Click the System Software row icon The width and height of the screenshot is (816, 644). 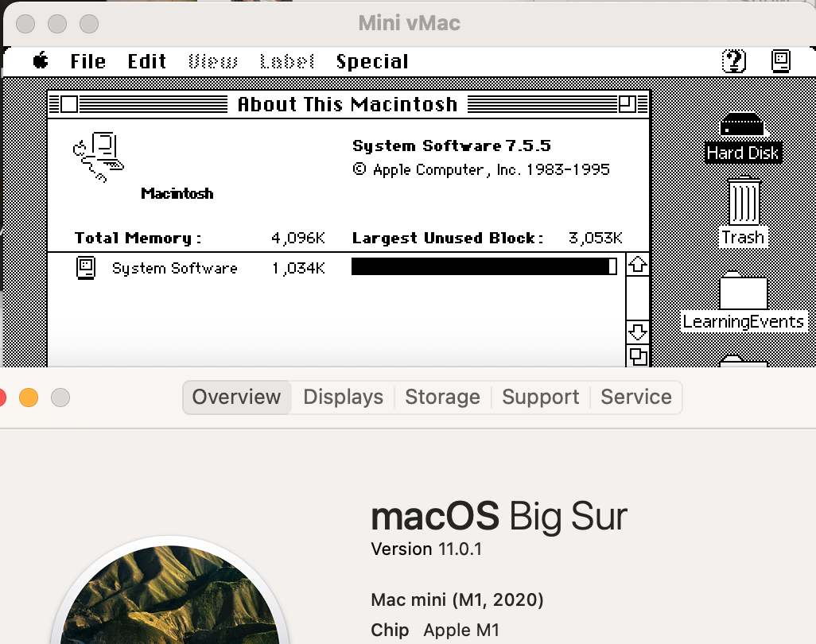pyautogui.click(x=86, y=268)
